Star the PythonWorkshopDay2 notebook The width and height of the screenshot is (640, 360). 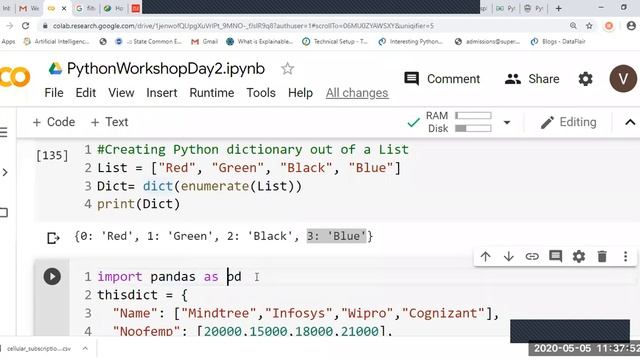287,69
